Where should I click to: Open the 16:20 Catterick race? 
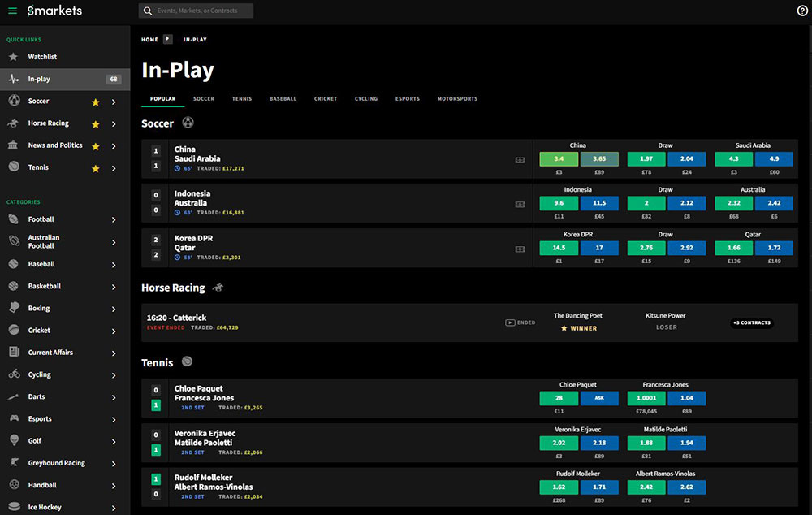[176, 318]
